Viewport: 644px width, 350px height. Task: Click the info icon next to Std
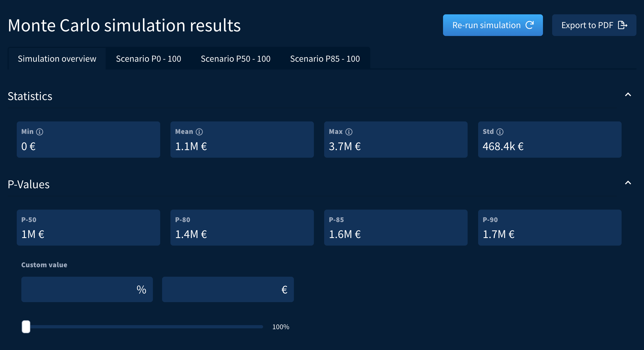(500, 132)
